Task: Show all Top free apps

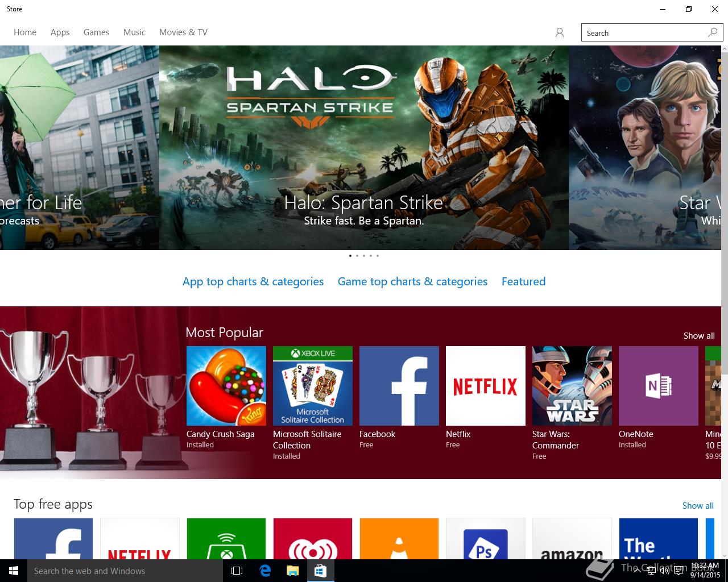Action: [698, 506]
